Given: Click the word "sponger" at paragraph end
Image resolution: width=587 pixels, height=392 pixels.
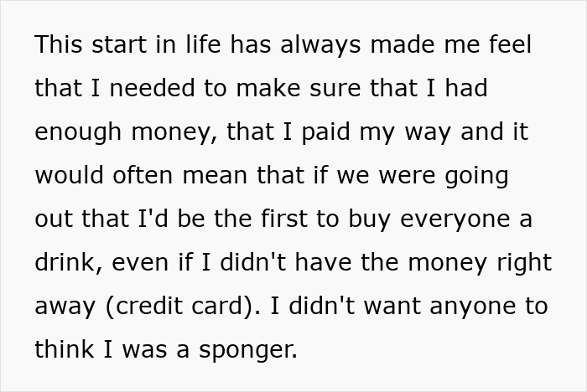Looking at the screenshot, I should [245, 351].
